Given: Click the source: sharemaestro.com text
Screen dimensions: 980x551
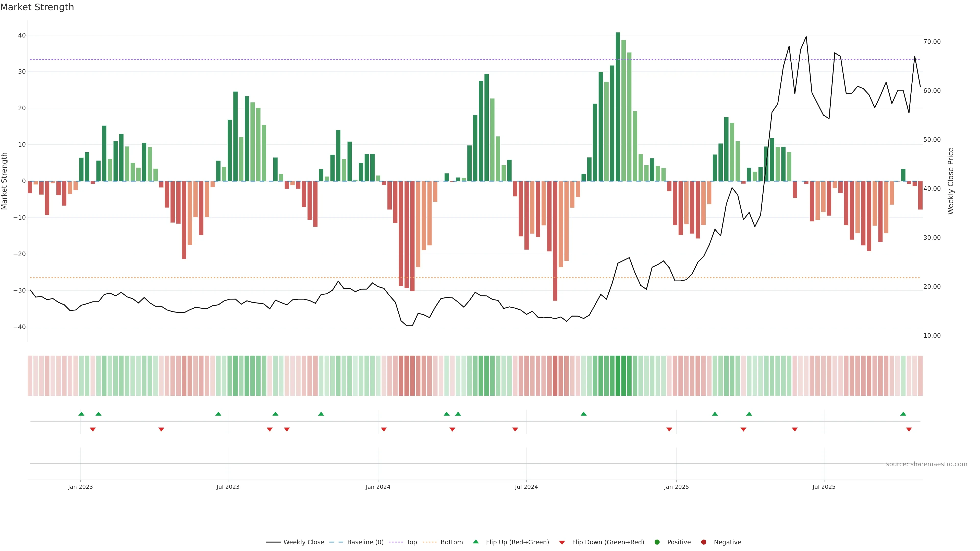Looking at the screenshot, I should click(926, 464).
